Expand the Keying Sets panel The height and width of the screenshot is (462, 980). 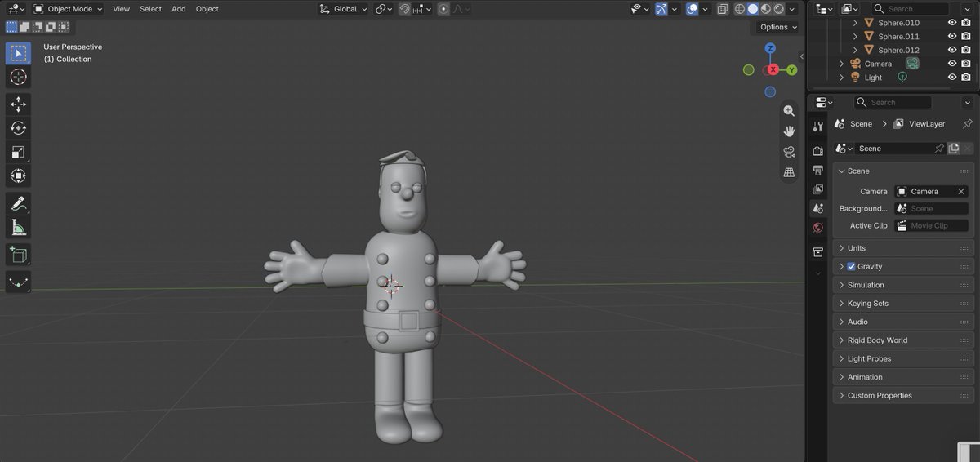[904, 304]
